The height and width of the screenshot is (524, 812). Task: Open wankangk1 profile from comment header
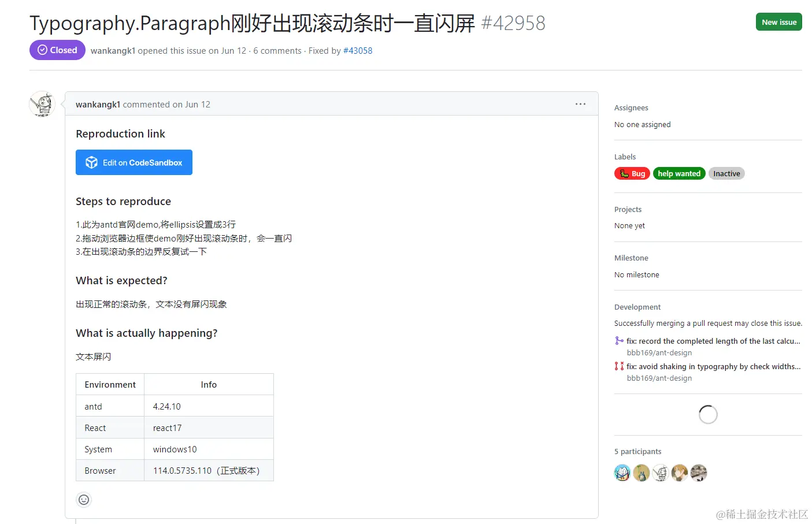(98, 105)
